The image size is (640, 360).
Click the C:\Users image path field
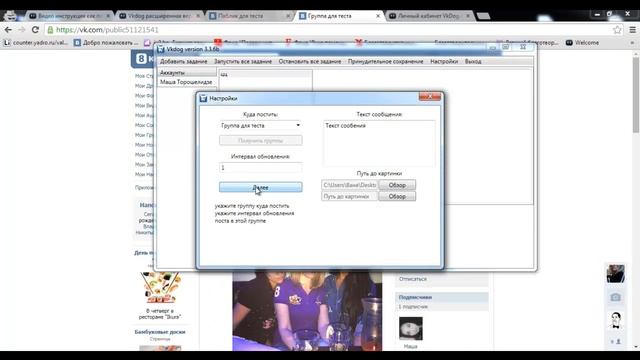[x=350, y=185]
